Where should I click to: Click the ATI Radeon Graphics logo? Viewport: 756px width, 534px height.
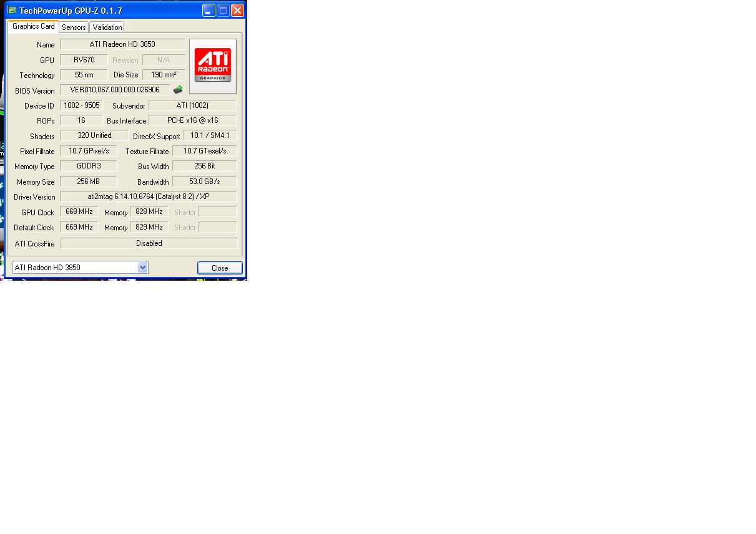[213, 66]
